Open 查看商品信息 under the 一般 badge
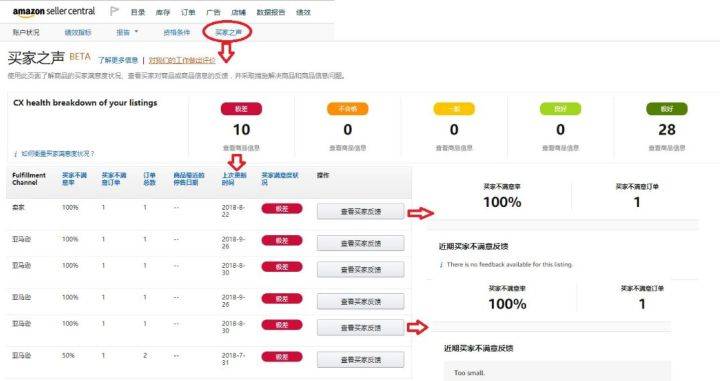This screenshot has height=381, width=720. click(x=454, y=148)
